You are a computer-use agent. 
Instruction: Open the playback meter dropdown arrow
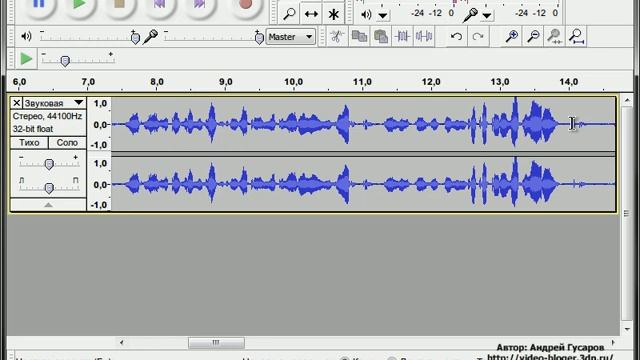tap(382, 16)
